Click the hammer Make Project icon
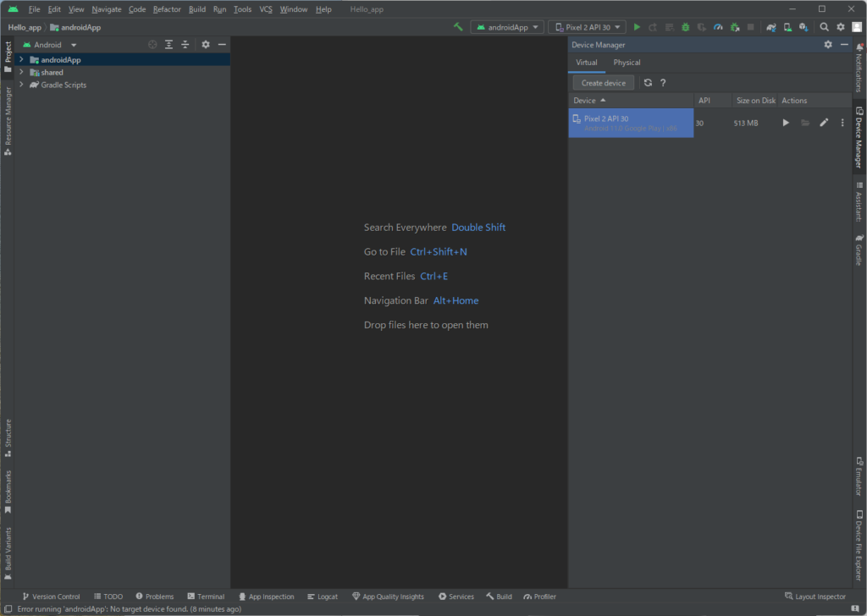The height and width of the screenshot is (616, 867). pyautogui.click(x=458, y=27)
